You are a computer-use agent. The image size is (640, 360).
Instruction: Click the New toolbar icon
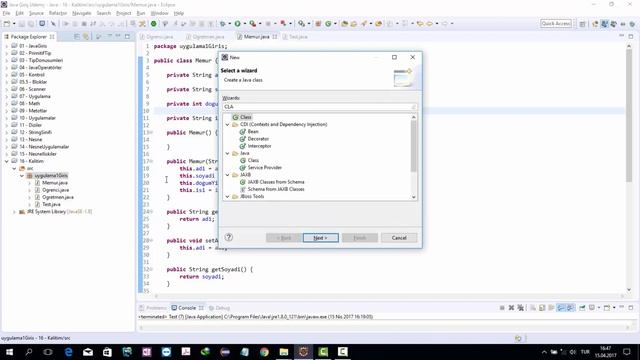7,24
